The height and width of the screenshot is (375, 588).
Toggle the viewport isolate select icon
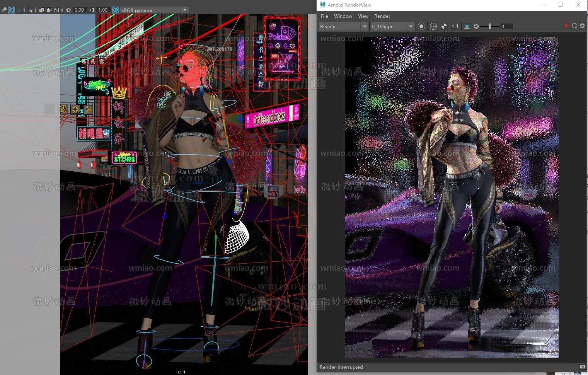(11, 10)
